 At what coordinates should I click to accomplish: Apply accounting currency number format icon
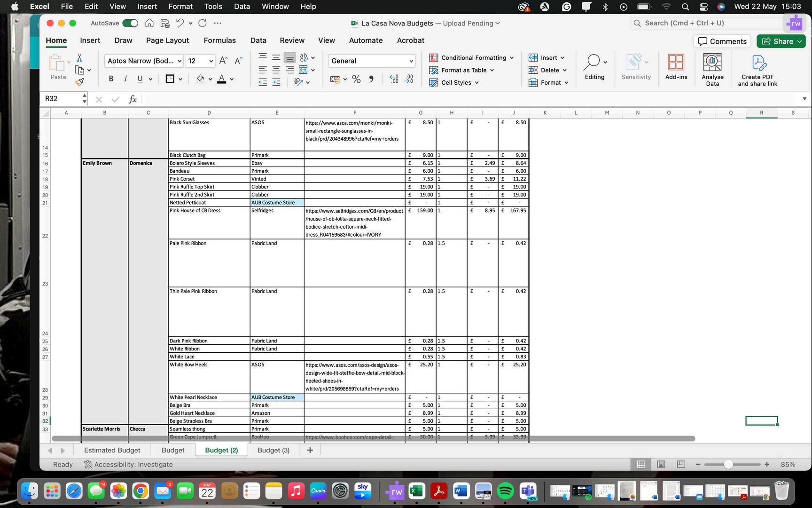[335, 79]
